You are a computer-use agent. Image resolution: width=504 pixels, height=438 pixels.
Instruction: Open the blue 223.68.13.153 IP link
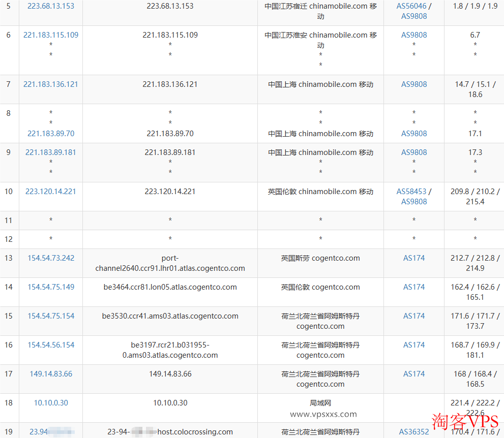pyautogui.click(x=51, y=6)
